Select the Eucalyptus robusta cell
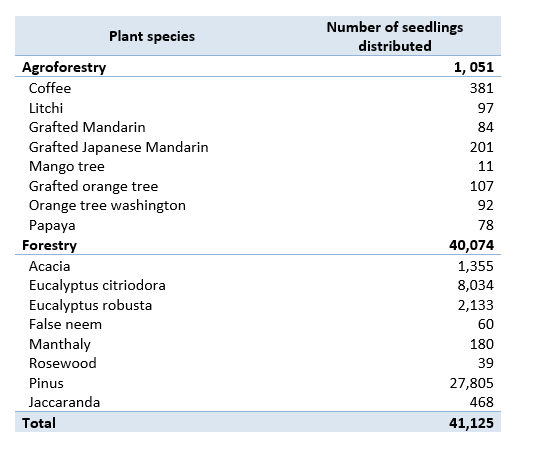 pyautogui.click(x=90, y=305)
